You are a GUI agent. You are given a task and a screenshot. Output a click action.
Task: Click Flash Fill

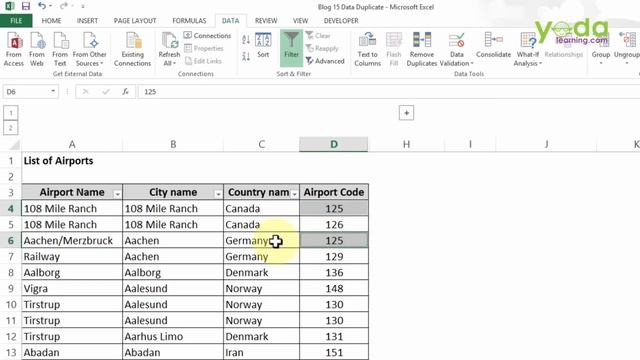pos(393,49)
